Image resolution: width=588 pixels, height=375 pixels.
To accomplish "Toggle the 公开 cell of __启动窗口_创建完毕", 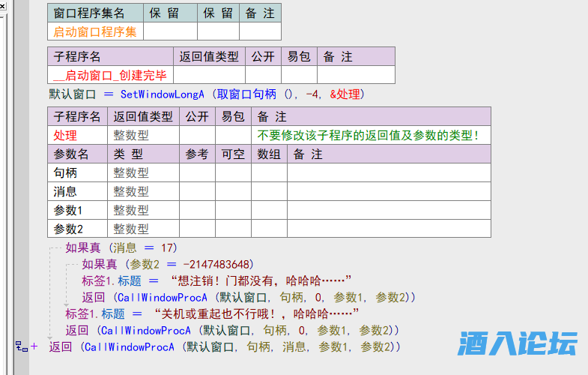I will [x=263, y=75].
